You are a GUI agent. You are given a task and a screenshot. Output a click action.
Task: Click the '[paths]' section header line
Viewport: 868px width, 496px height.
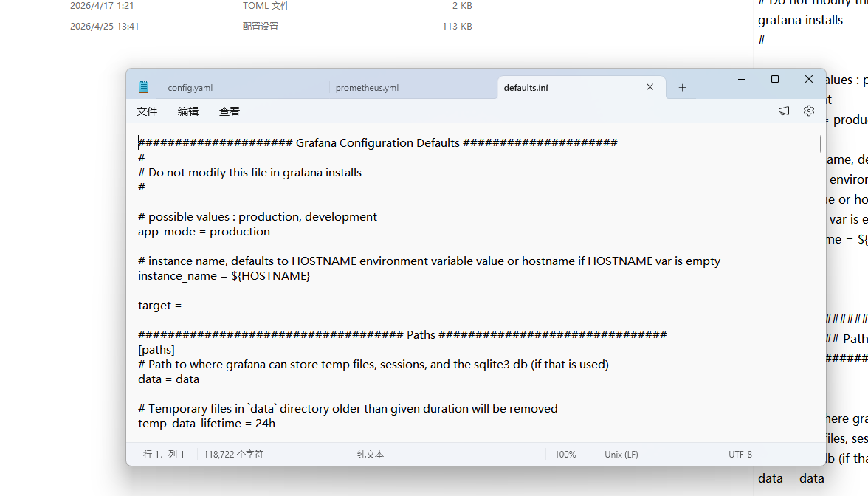click(156, 349)
